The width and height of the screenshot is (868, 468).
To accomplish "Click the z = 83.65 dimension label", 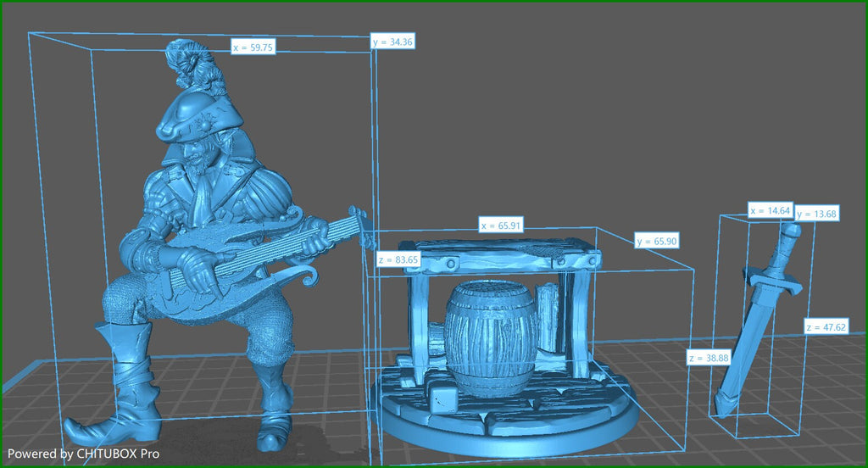I will (398, 259).
